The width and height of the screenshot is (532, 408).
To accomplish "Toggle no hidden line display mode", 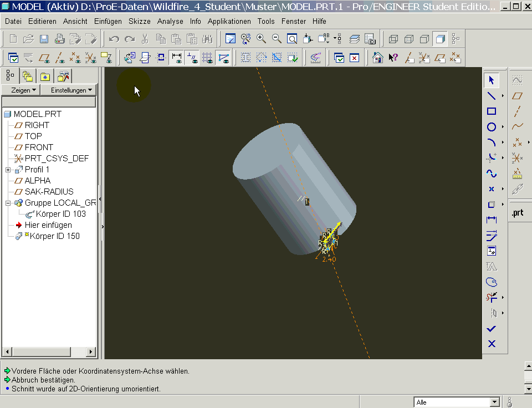I will coord(424,39).
